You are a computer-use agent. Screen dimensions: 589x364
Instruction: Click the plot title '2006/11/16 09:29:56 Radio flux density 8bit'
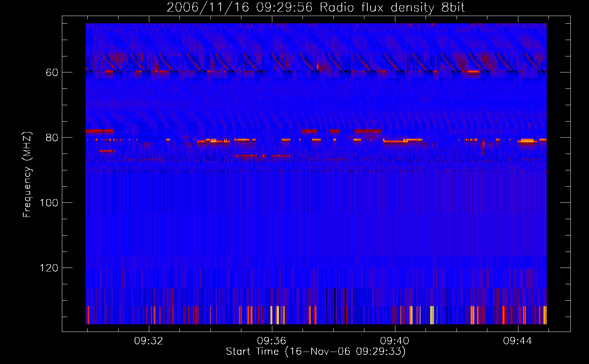(x=316, y=8)
